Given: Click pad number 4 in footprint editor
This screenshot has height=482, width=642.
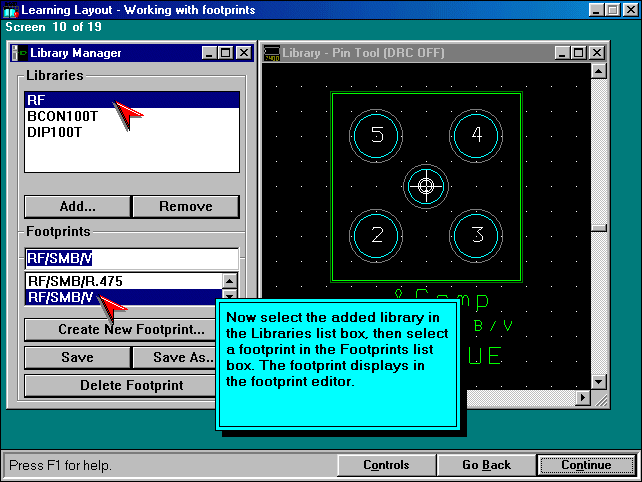Looking at the screenshot, I should [476, 136].
